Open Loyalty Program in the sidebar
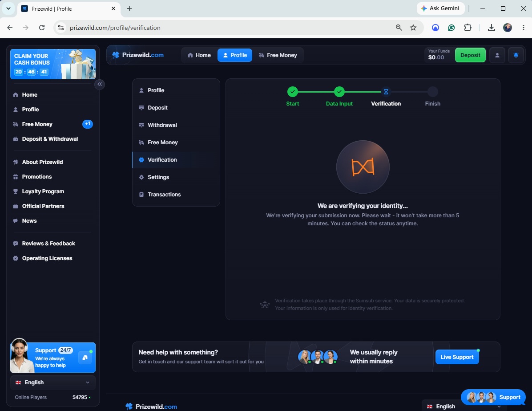Screen dimensions: 532x411 (x=52, y=191)
